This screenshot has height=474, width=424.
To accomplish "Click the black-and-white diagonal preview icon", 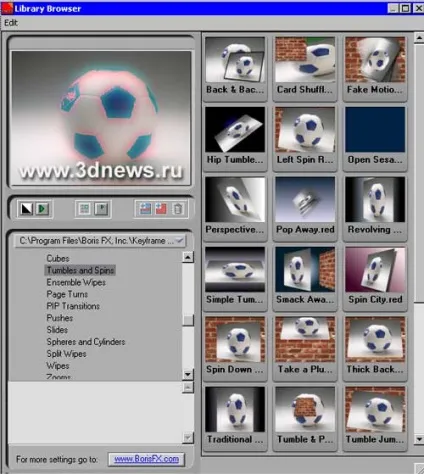I will pos(27,209).
